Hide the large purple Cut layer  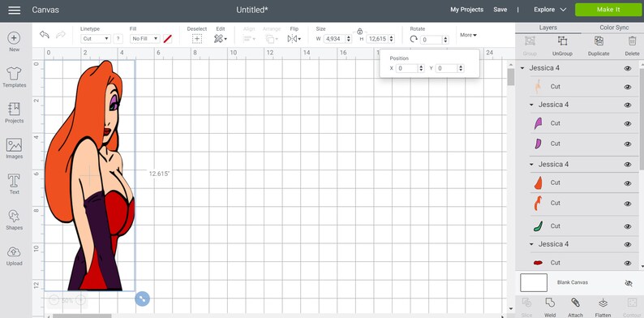628,123
